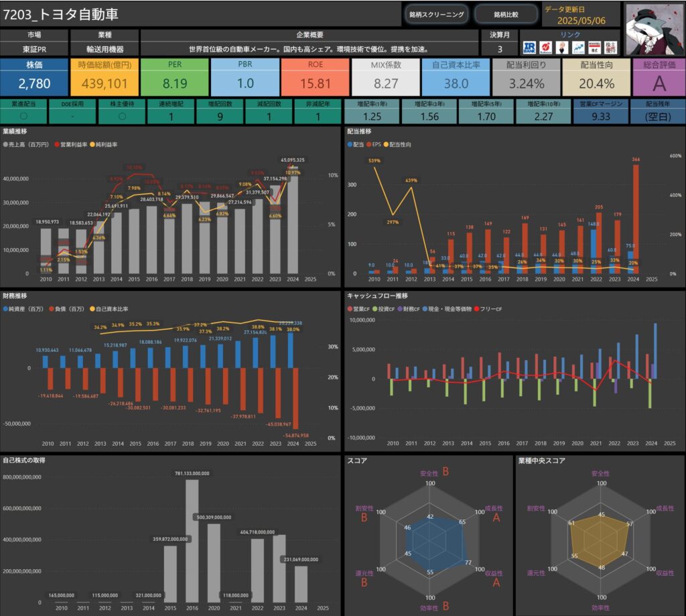Open the IR BANK link icon
The image size is (686, 616).
529,48
